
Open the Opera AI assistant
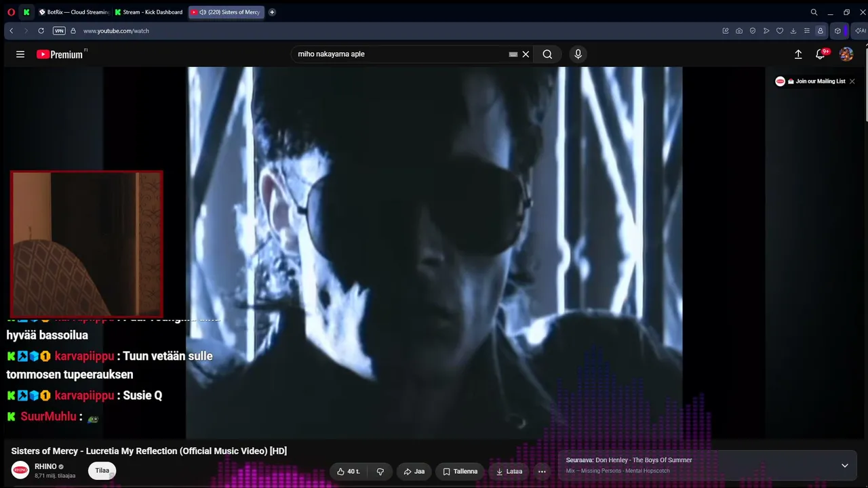click(x=860, y=30)
